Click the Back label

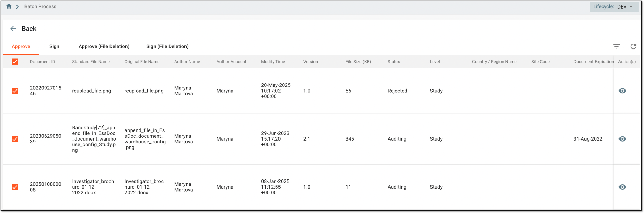pyautogui.click(x=29, y=29)
